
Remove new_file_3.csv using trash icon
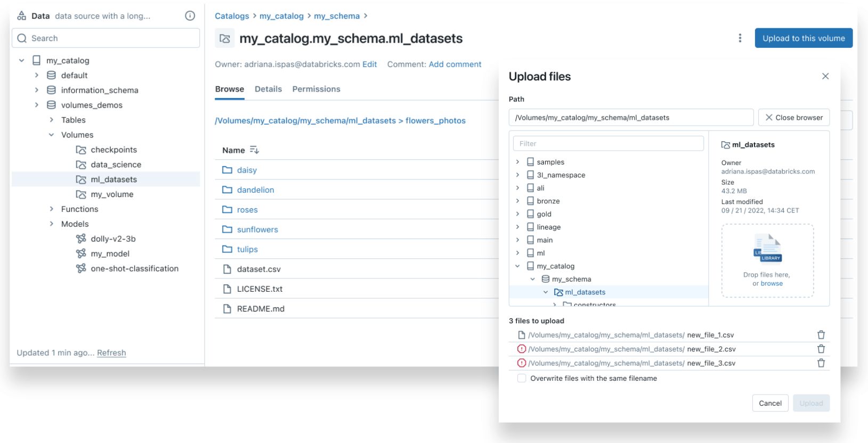click(821, 363)
